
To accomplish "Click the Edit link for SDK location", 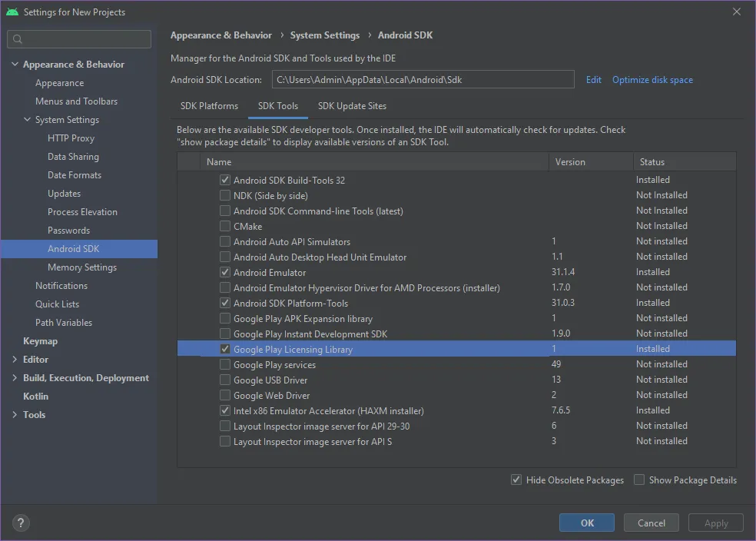I will tap(594, 80).
